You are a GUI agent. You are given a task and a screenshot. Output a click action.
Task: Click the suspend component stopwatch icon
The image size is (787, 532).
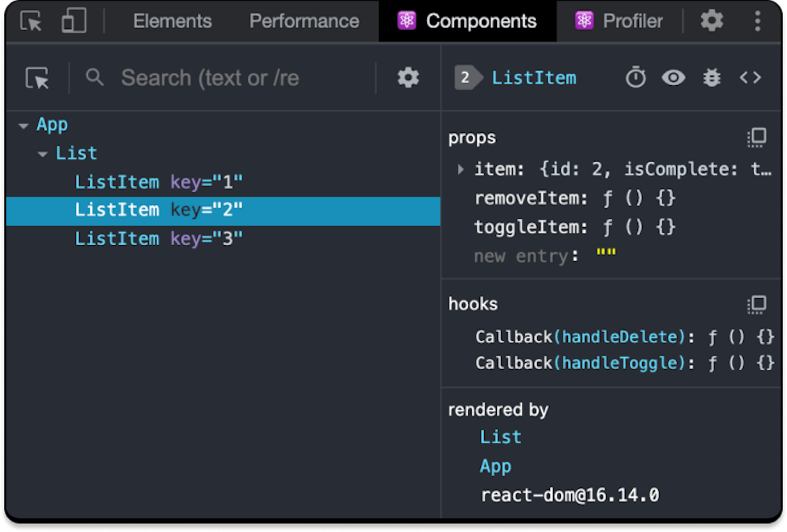pyautogui.click(x=635, y=78)
